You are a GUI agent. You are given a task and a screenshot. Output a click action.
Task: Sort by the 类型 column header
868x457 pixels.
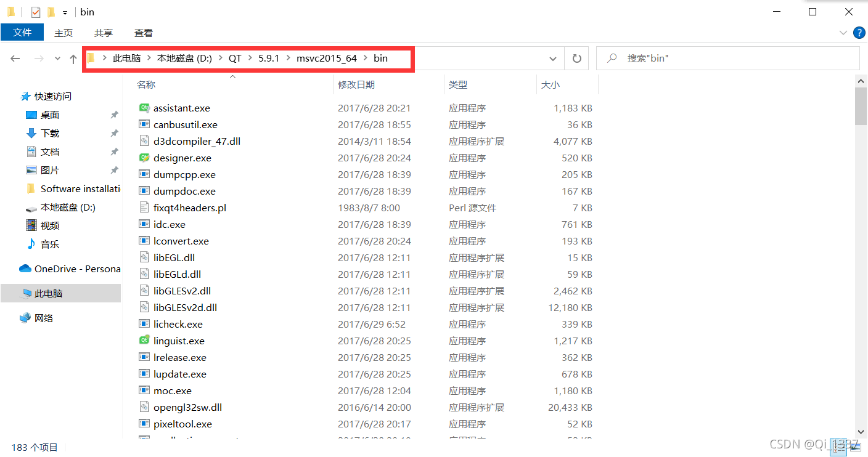pyautogui.click(x=458, y=84)
